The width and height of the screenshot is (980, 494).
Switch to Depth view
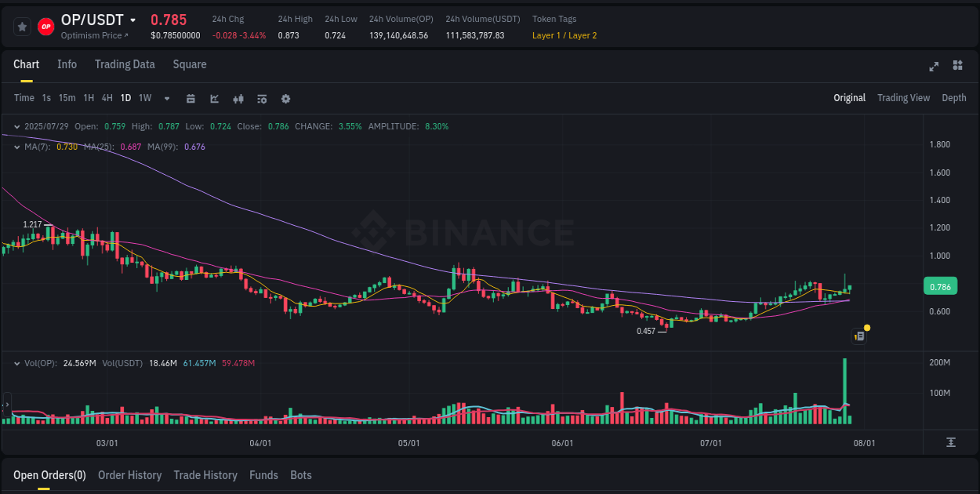(x=953, y=98)
